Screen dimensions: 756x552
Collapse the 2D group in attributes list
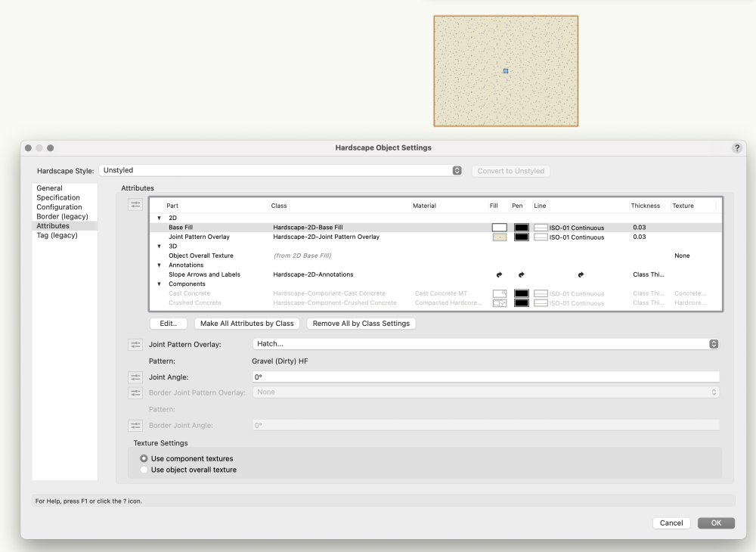point(160,218)
